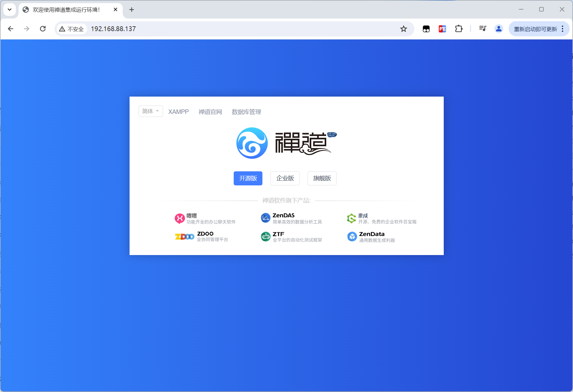Screen dimensions: 573x392
Task: Open the XAMPP link
Action: click(x=178, y=112)
